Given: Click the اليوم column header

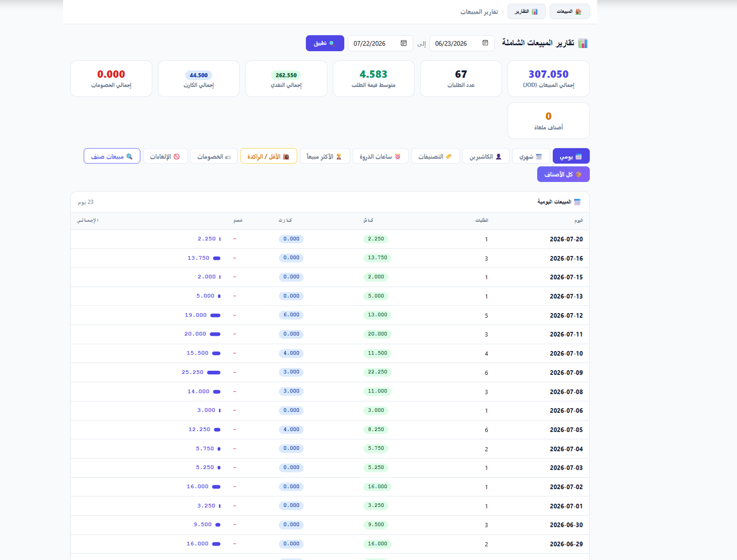Looking at the screenshot, I should coord(579,221).
